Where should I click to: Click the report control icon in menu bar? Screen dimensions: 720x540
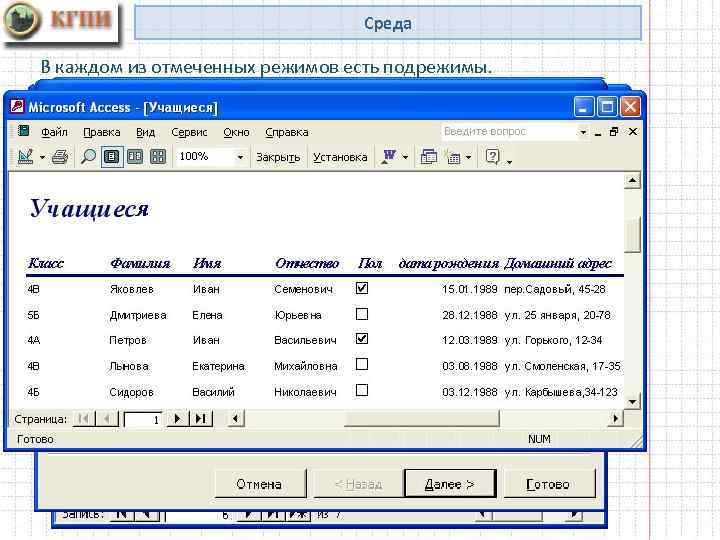coord(23,131)
